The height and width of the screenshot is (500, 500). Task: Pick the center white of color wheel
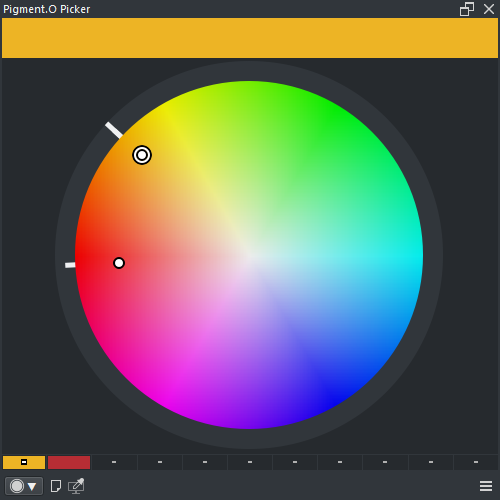(x=249, y=255)
